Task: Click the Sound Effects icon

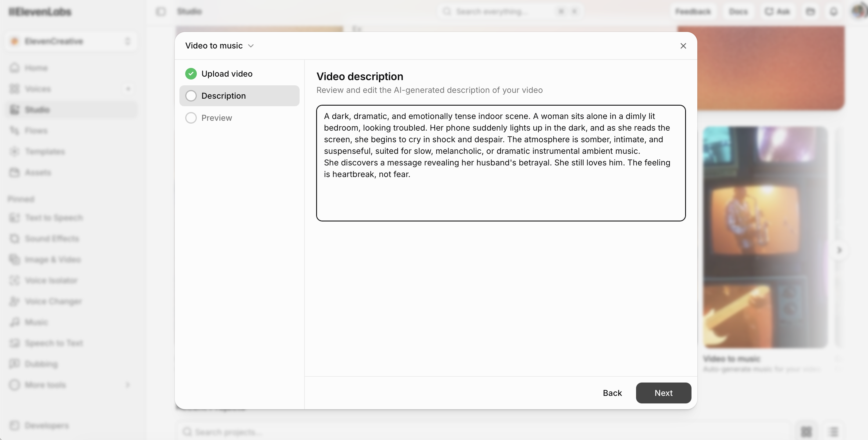Action: pos(15,239)
